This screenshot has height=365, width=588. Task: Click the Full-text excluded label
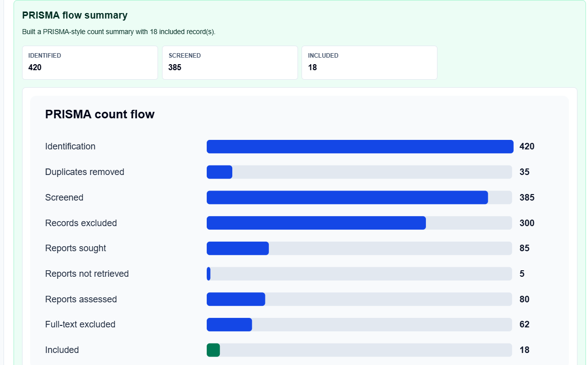tap(80, 324)
